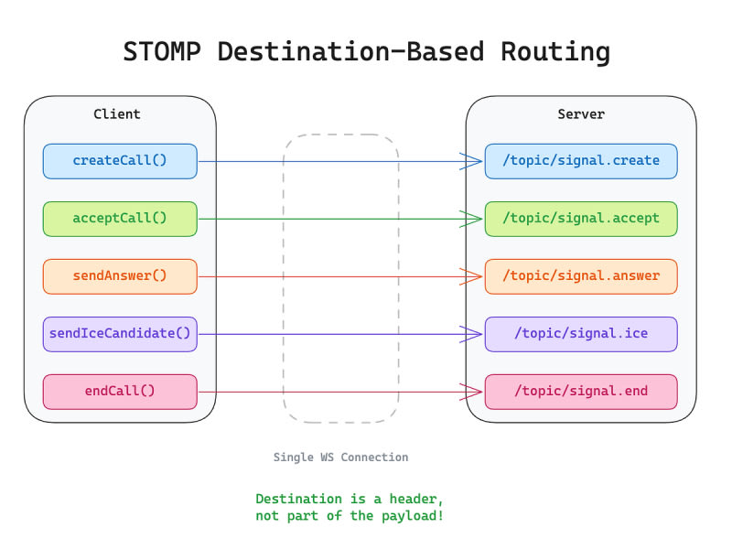Screen dimensions: 732x560
Task: Select the sendIceCandidate() purple box
Action: click(x=120, y=334)
